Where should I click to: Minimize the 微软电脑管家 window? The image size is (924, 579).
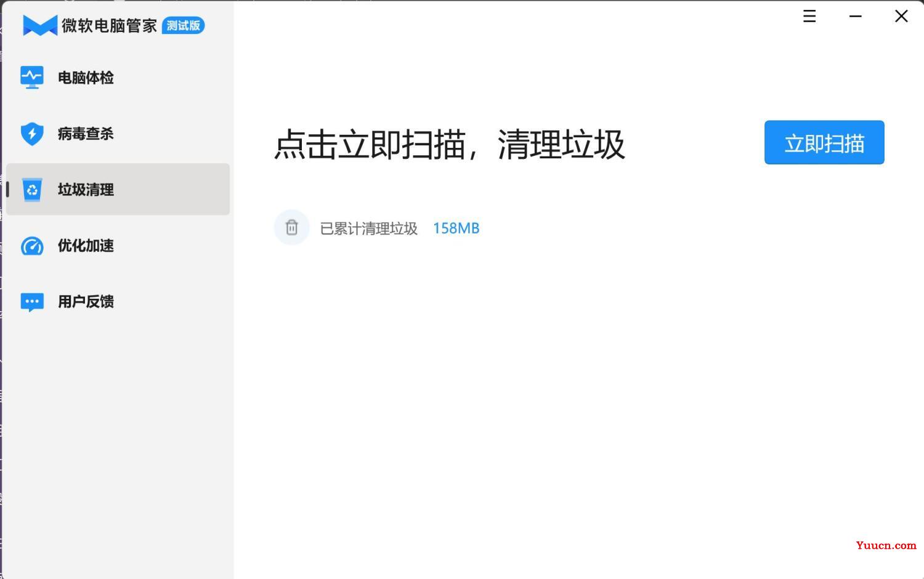tap(856, 17)
